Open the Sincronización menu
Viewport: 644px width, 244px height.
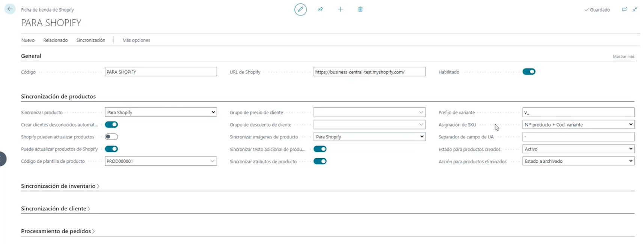coord(90,40)
